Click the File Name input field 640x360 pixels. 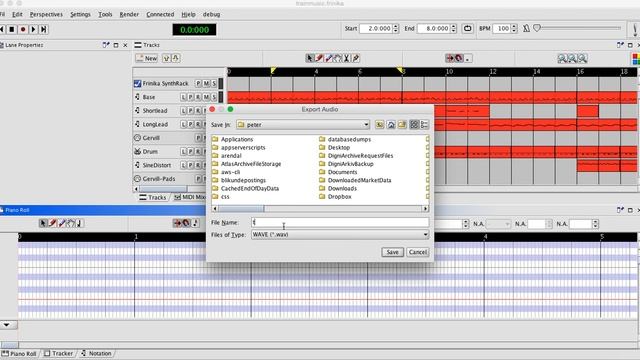click(x=340, y=222)
